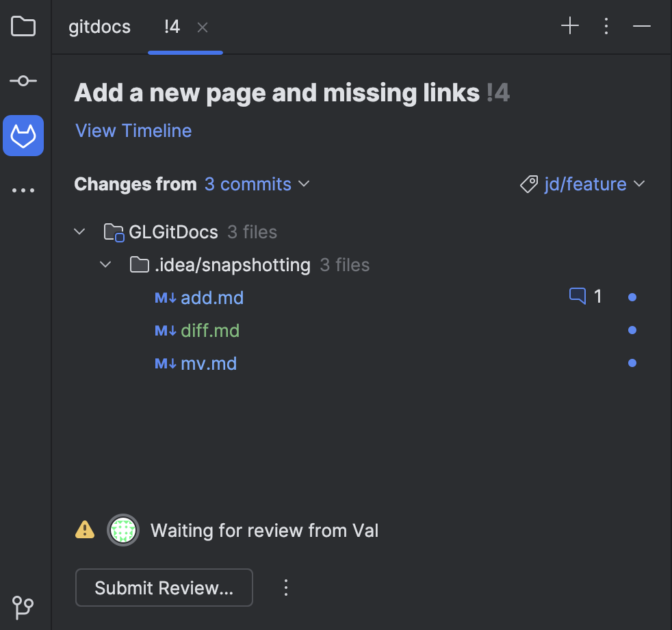Toggle the viewed dot for add.md
This screenshot has height=630, width=672.
point(632,297)
